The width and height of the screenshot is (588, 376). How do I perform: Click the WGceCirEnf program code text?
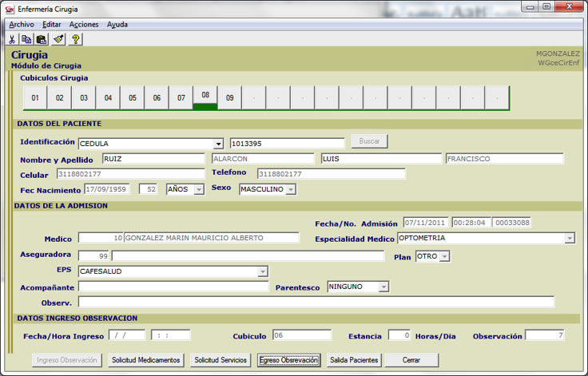(x=558, y=63)
